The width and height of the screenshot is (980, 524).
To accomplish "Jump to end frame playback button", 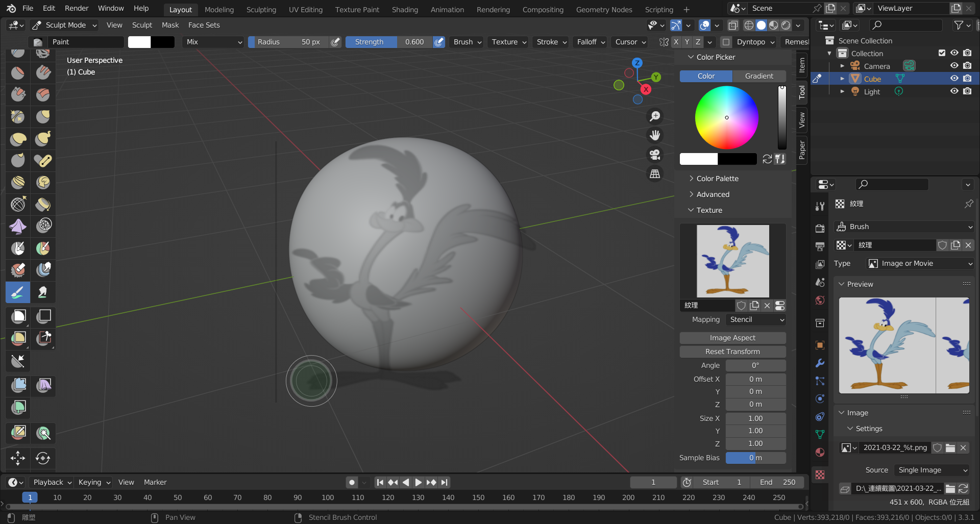I will (445, 482).
